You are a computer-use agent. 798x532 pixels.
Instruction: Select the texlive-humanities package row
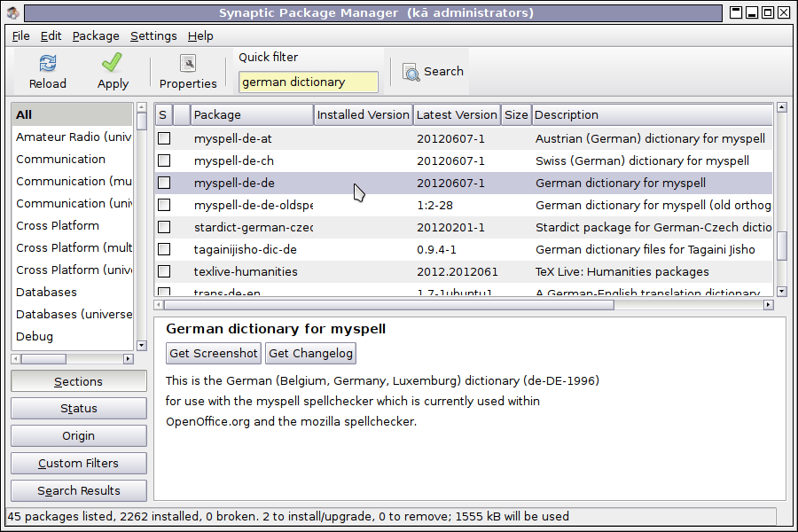464,271
